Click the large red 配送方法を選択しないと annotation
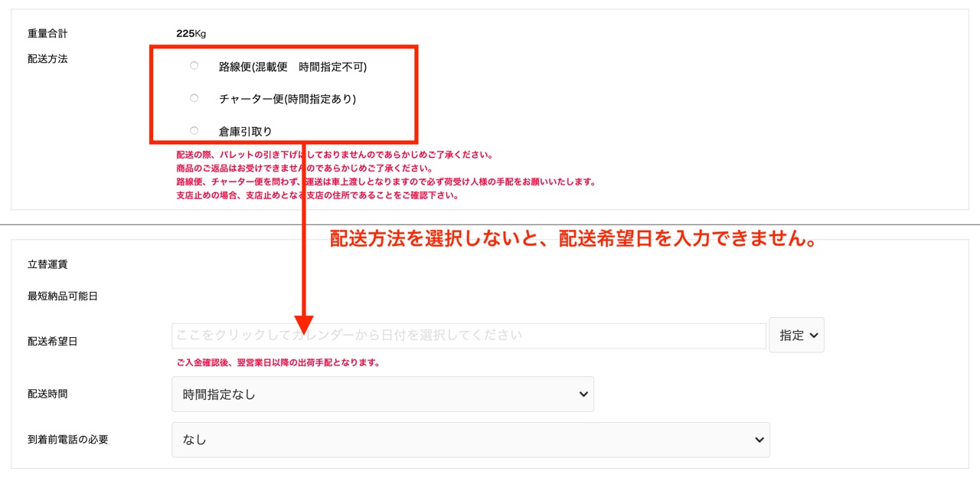 (573, 239)
